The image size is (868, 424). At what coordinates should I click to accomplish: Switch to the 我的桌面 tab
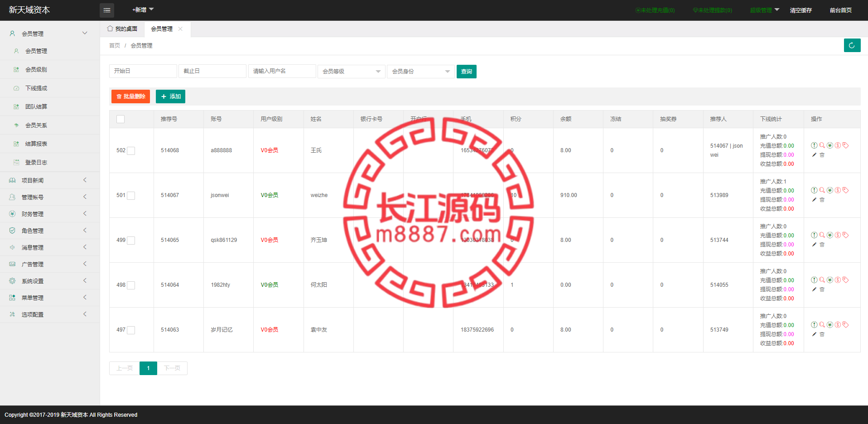point(122,29)
